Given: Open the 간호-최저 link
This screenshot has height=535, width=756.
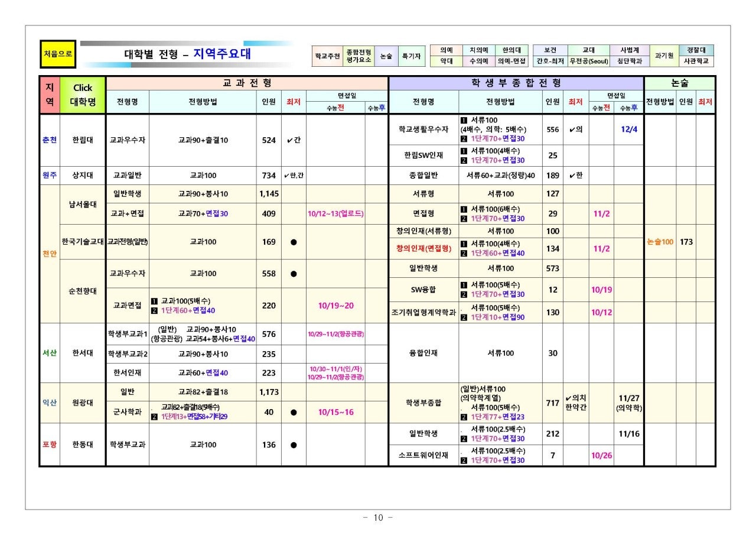Looking at the screenshot, I should [550, 61].
